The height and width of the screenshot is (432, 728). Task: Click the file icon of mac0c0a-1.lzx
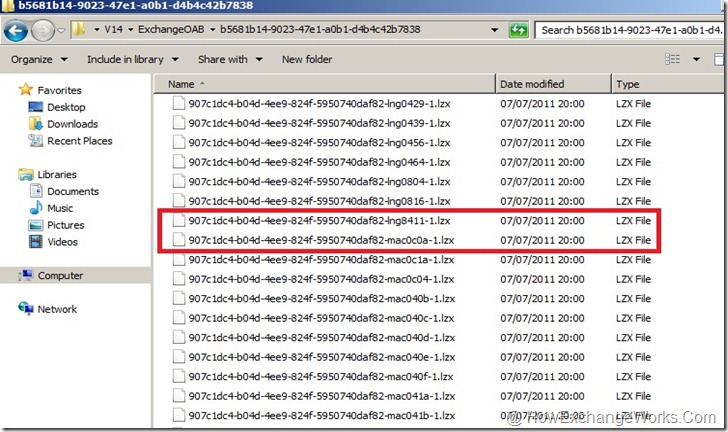point(179,240)
